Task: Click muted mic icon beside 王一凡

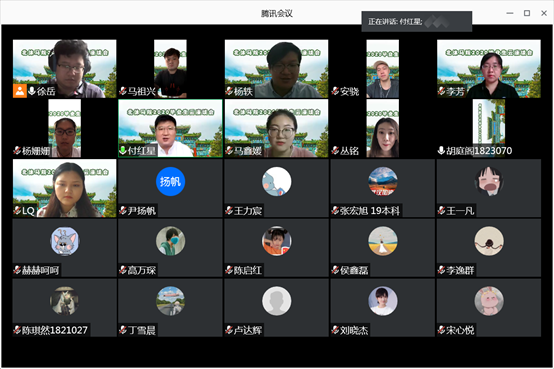Action: pyautogui.click(x=442, y=211)
